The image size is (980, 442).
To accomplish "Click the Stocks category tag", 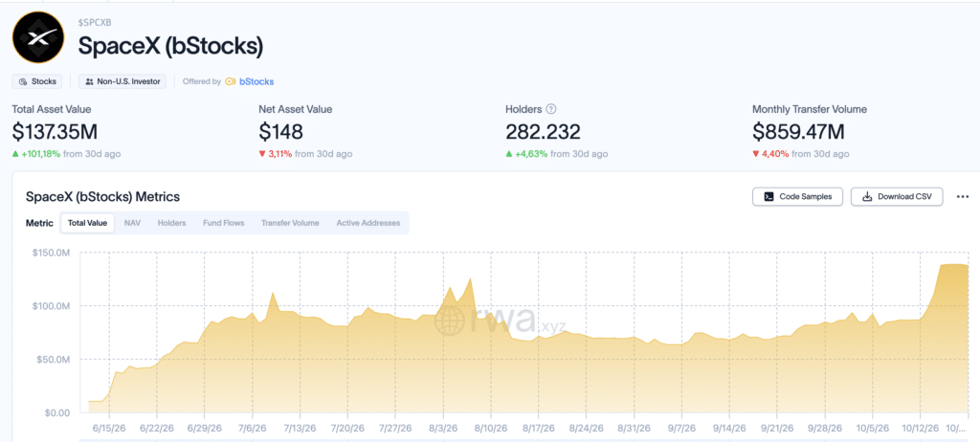I will click(x=37, y=81).
